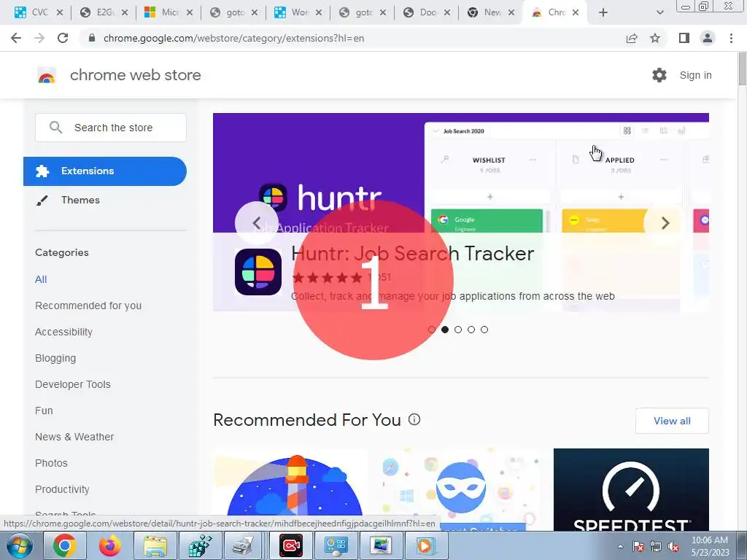Open web store settings gear
The image size is (747, 560).
click(x=659, y=75)
